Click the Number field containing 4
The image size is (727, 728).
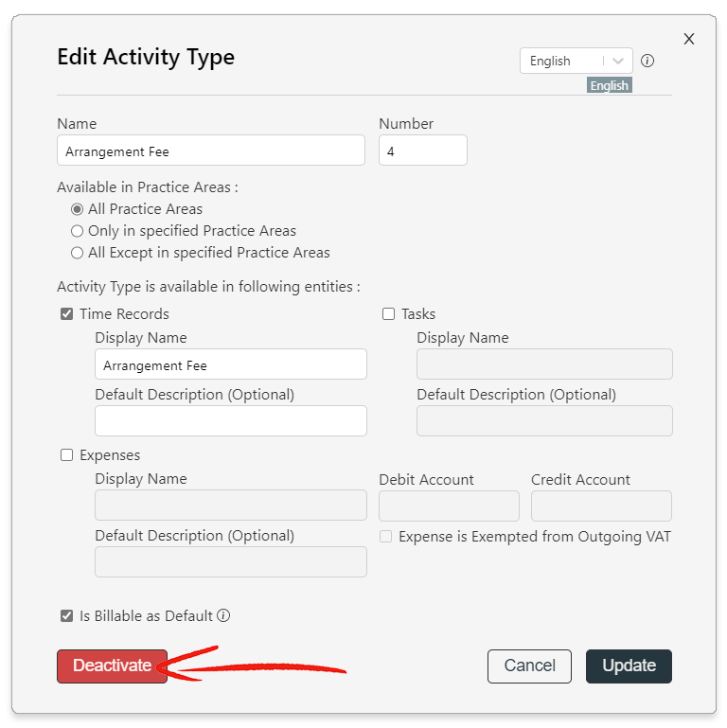pos(423,151)
